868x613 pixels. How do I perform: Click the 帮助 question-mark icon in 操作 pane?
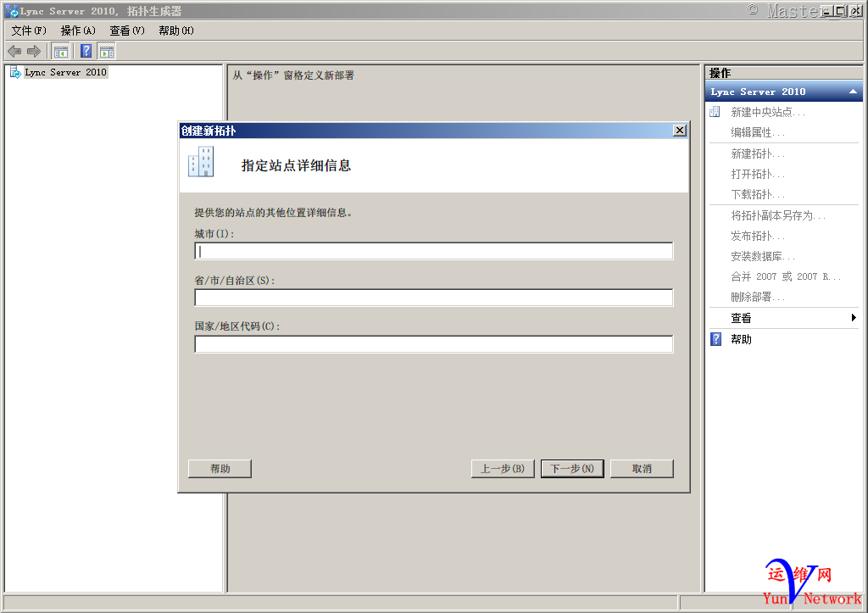[x=715, y=339]
